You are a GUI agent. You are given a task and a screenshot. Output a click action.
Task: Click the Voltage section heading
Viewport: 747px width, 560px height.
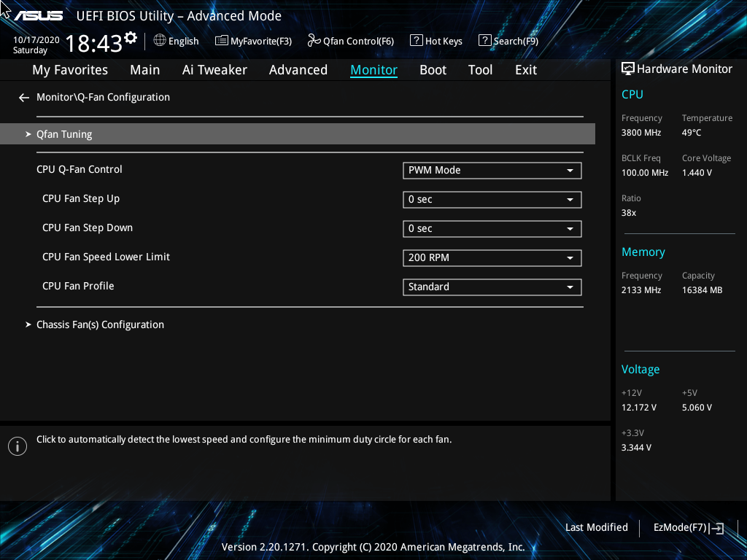(x=640, y=370)
